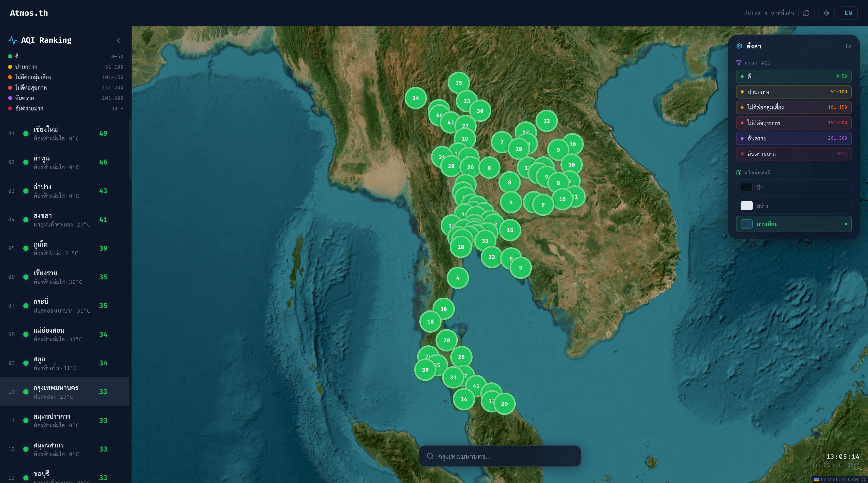Screen dimensions: 868x483
Task: Click the AQI Ranking pulse icon
Action: click(12, 40)
